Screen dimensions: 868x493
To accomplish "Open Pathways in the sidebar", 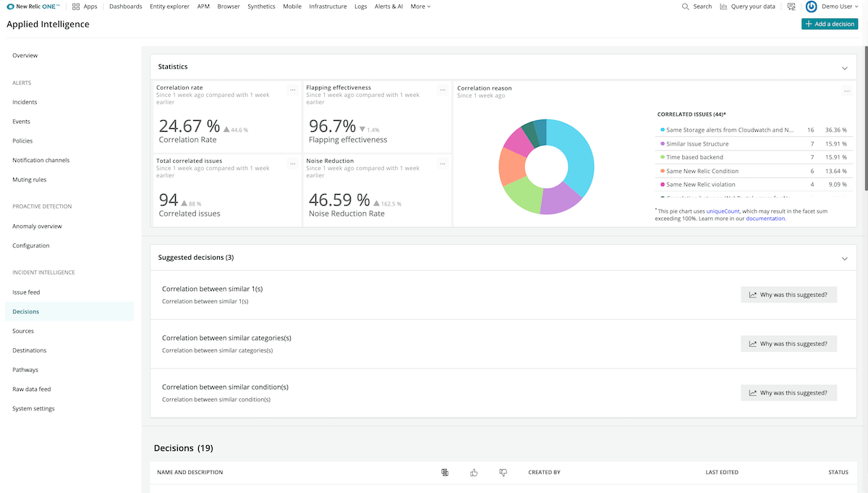I will pyautogui.click(x=25, y=370).
